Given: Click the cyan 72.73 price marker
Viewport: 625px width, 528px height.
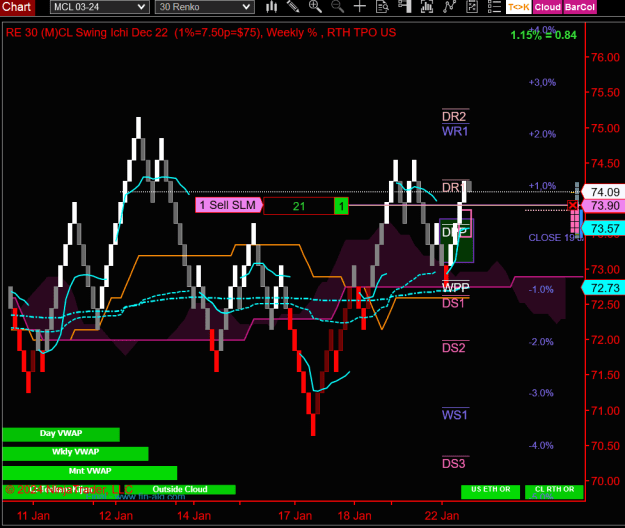Looking at the screenshot, I should [x=605, y=288].
